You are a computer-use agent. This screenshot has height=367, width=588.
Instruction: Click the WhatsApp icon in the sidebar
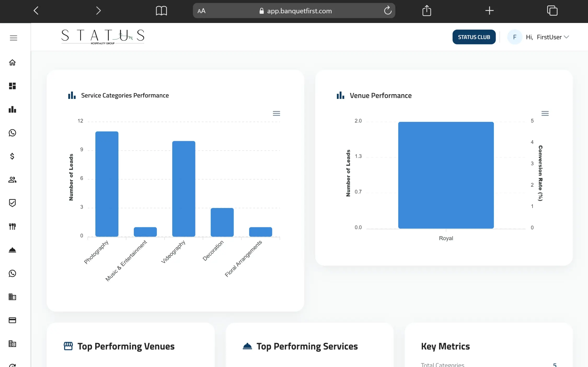[12, 133]
